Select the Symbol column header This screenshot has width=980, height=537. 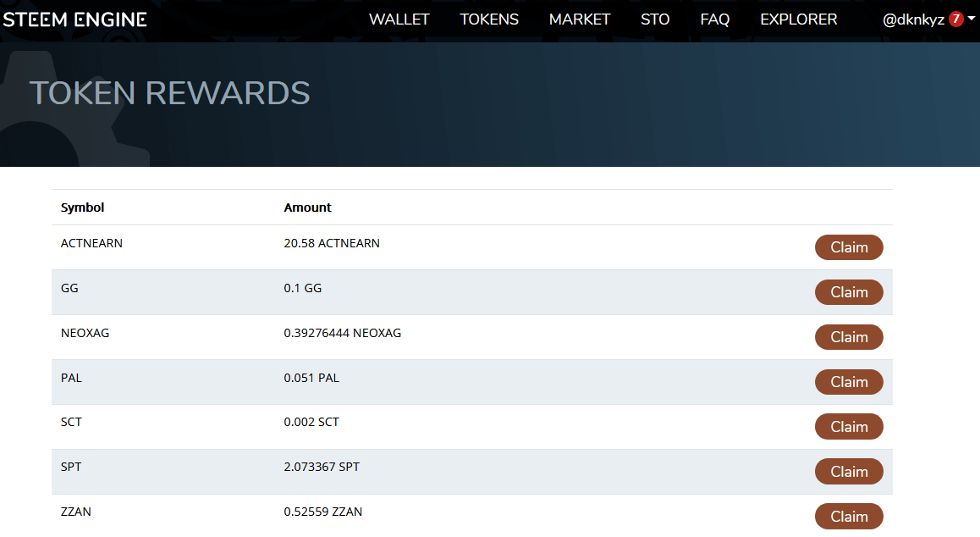point(82,208)
